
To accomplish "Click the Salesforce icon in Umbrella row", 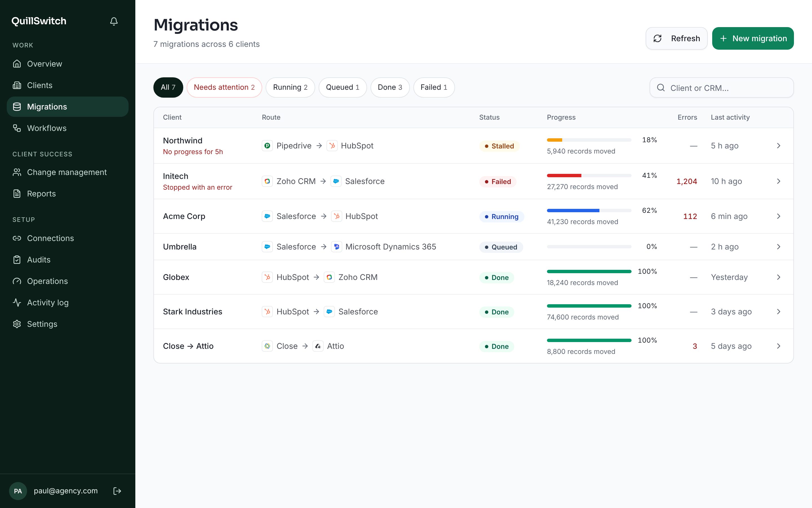I will click(x=267, y=247).
